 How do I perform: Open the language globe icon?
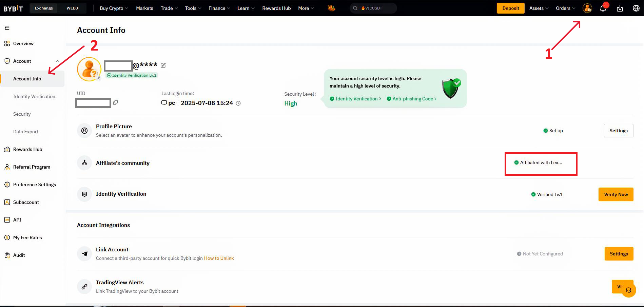pyautogui.click(x=636, y=8)
